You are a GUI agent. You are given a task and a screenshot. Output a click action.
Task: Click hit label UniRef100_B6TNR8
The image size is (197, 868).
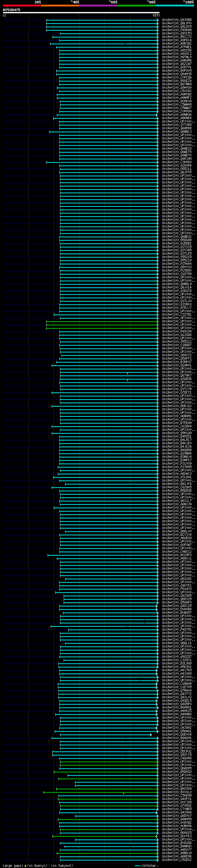coord(177,84)
